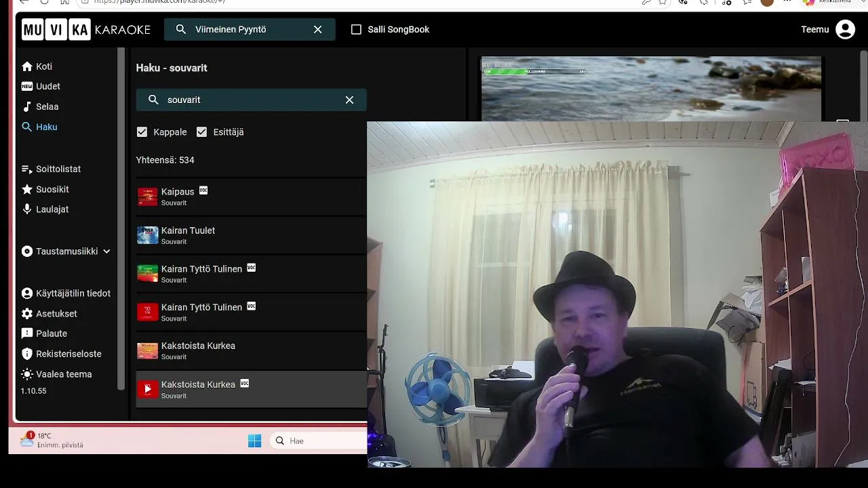The image size is (868, 488).
Task: Click the MUVIKA Karaoke logo
Action: point(86,29)
